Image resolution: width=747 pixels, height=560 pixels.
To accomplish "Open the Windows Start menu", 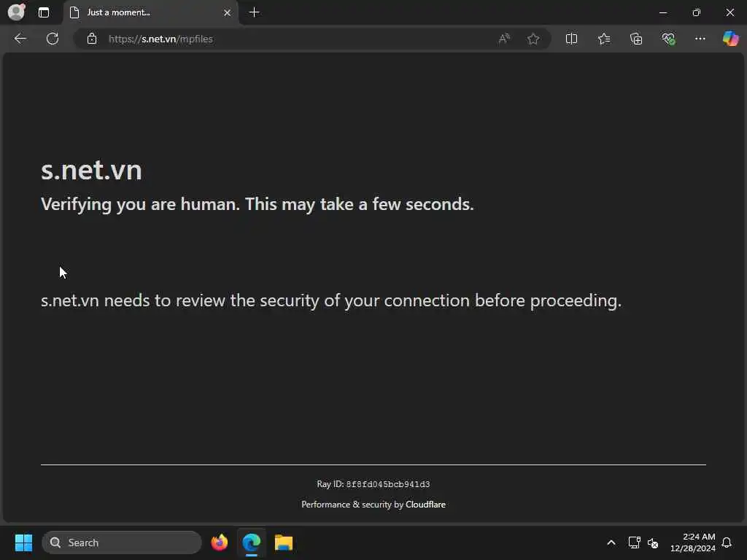I will pyautogui.click(x=23, y=542).
